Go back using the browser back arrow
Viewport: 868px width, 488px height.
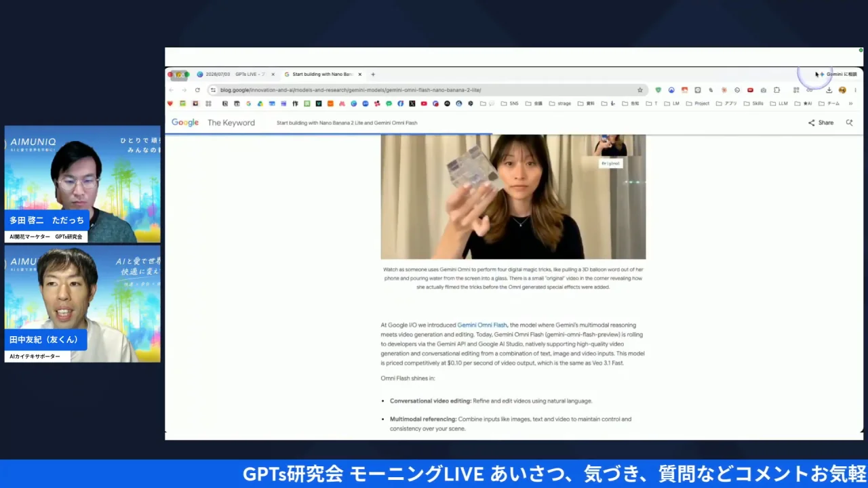coord(171,90)
